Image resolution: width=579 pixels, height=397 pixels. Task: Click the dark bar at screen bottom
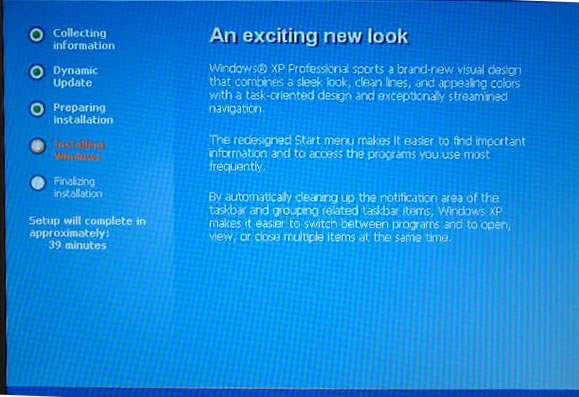tap(290, 392)
